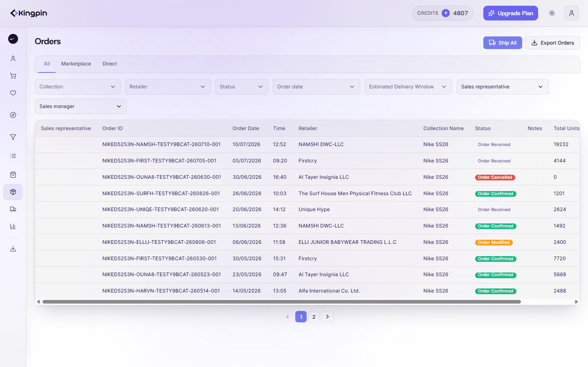Click the Order Cancelled status badge
The image size is (588, 367).
coord(495,178)
